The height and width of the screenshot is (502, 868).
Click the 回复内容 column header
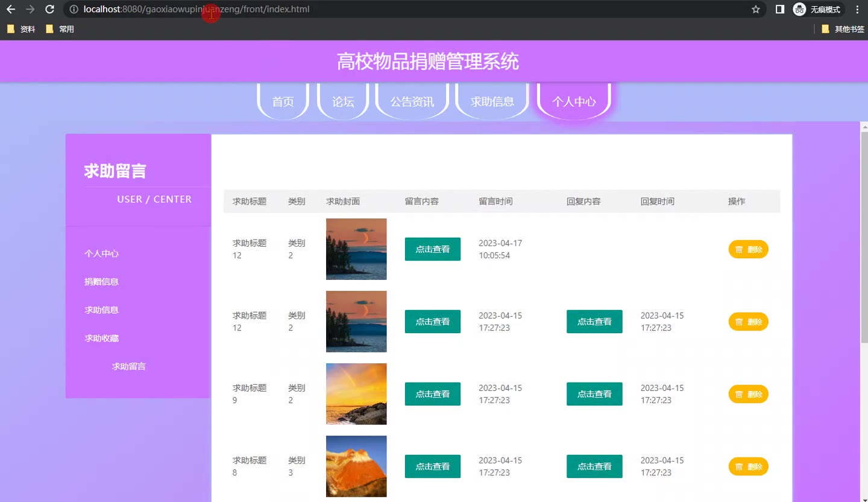(x=583, y=202)
